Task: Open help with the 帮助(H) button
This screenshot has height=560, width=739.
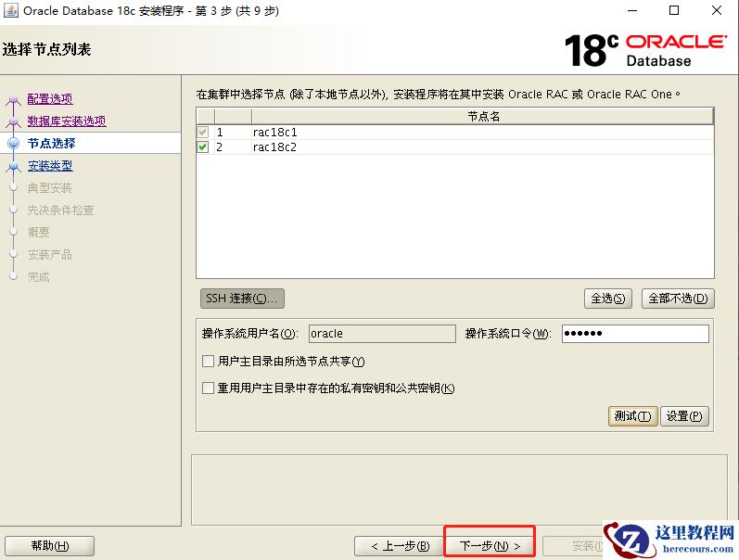Action: tap(49, 546)
